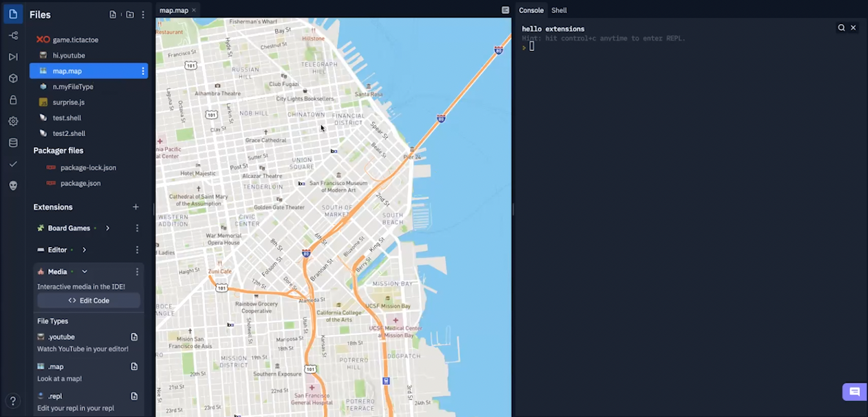
Task: Switch to the Shell tab
Action: 558,10
